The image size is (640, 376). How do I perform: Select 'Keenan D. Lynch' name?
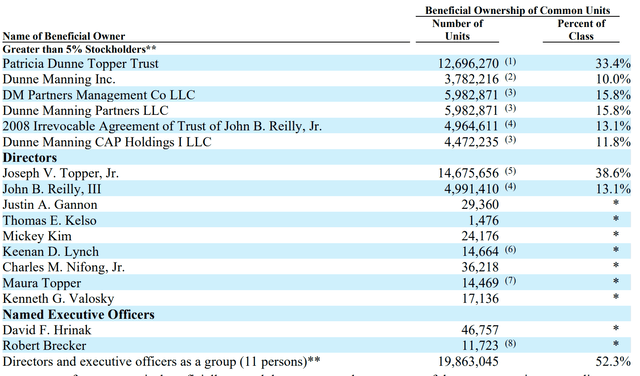(51, 251)
